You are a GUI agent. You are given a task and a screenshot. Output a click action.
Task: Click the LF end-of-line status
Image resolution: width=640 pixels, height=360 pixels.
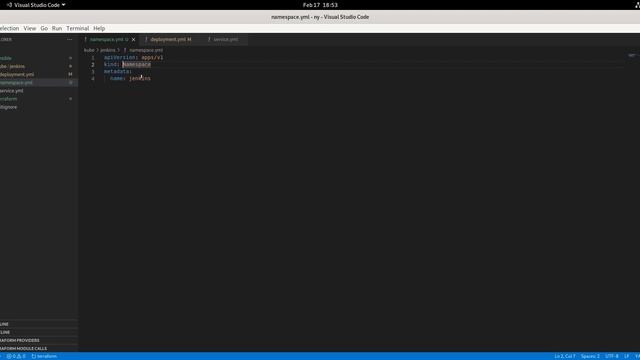[627, 356]
